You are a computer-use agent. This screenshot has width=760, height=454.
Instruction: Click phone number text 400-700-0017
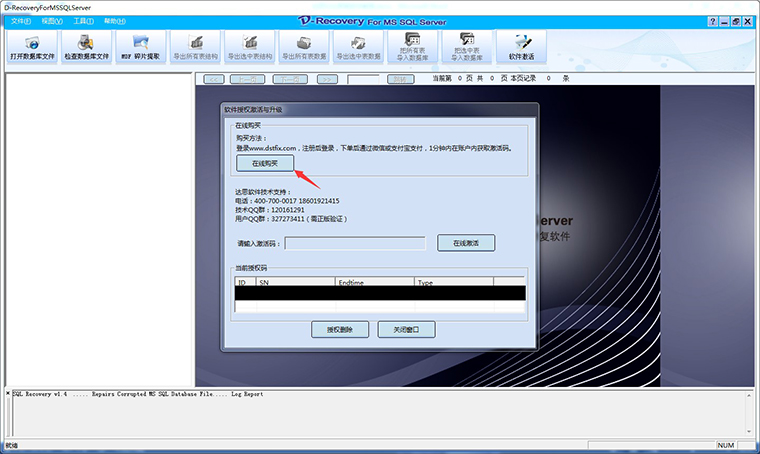[x=275, y=201]
